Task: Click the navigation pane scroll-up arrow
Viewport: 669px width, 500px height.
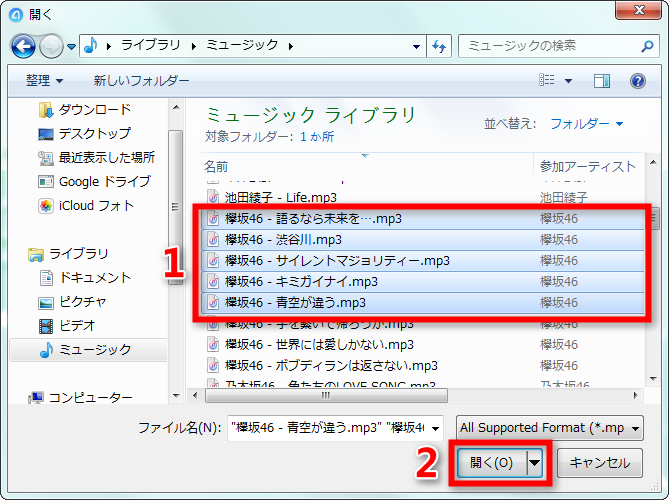Action: pyautogui.click(x=176, y=108)
